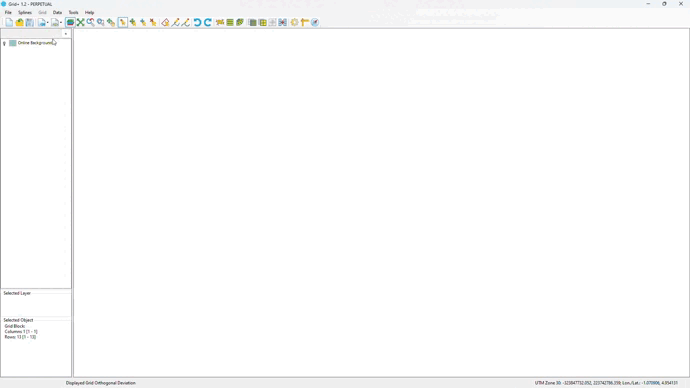Click the green grid block icon
Image resolution: width=690 pixels, height=388 pixels.
point(252,22)
